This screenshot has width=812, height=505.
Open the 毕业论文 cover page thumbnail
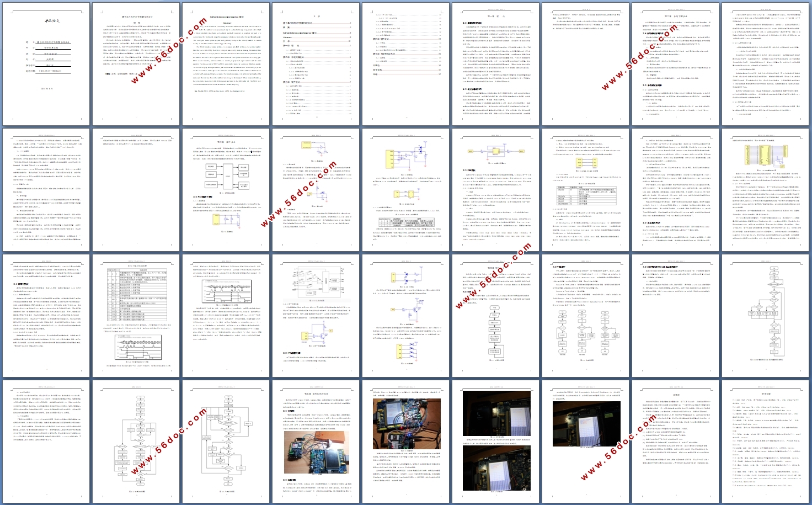pos(46,64)
